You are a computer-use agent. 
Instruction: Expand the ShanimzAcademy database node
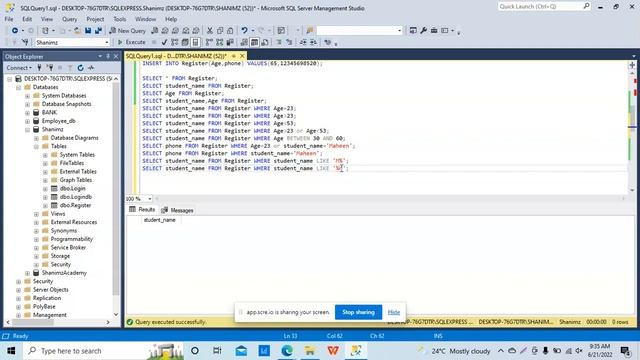coord(27,273)
